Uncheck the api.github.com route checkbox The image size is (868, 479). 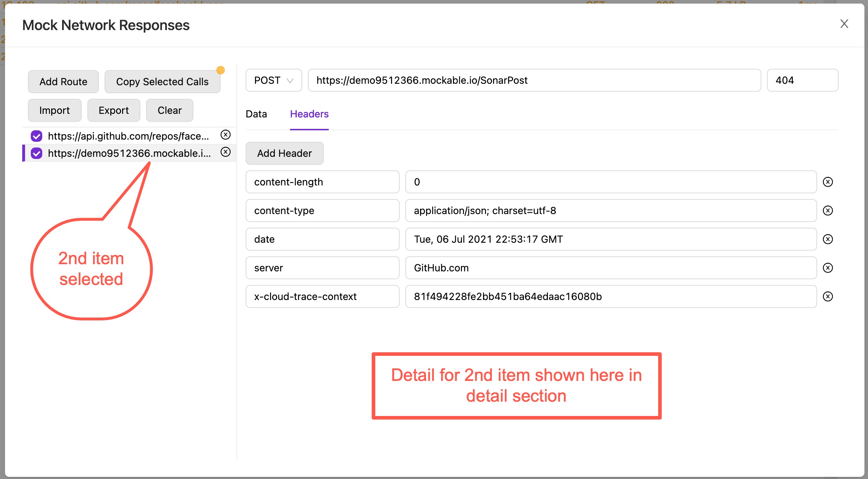click(x=37, y=136)
